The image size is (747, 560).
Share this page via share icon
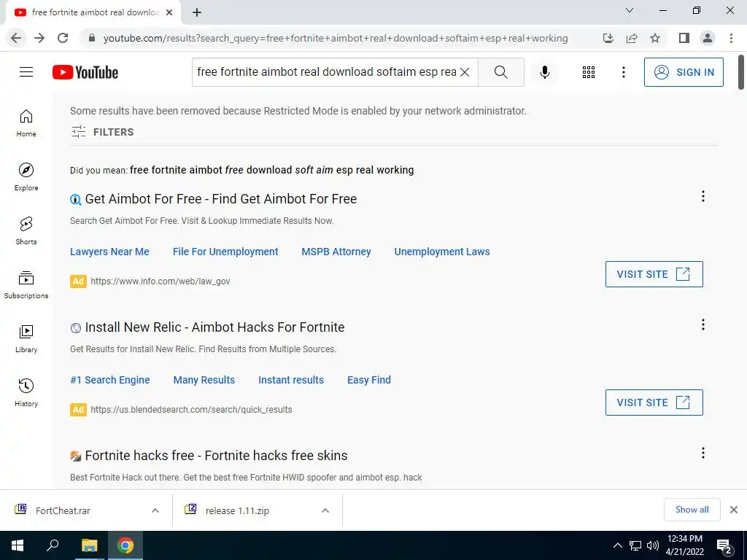pos(632,38)
